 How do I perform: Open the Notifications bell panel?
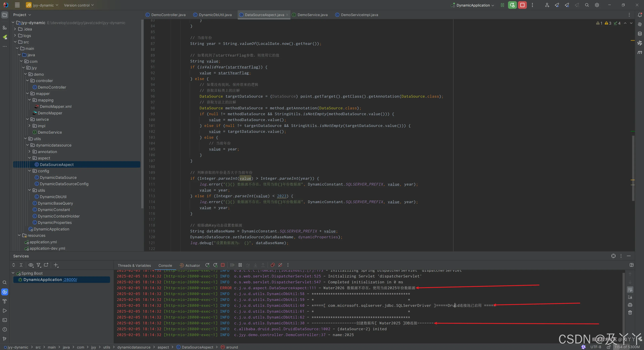click(x=639, y=15)
